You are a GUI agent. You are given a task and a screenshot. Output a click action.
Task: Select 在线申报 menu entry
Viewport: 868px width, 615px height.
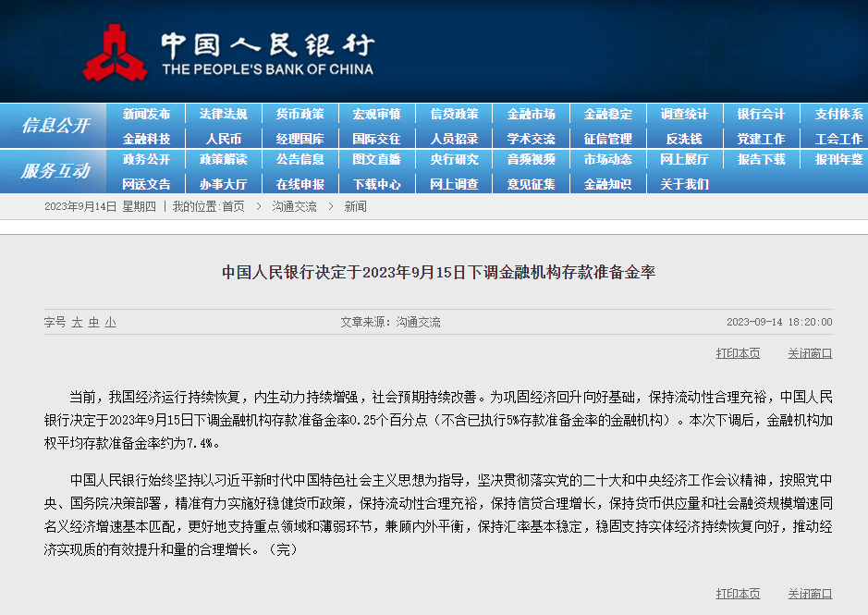tap(300, 184)
